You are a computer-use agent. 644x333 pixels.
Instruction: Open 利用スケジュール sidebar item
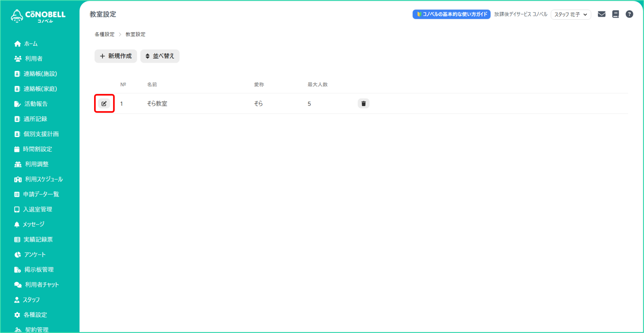point(44,179)
